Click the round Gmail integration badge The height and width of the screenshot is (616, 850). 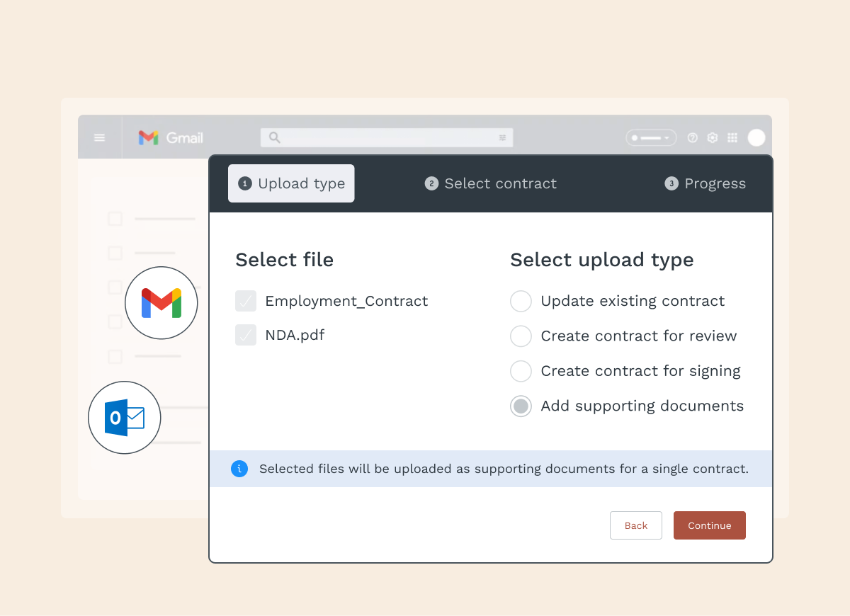(x=161, y=303)
